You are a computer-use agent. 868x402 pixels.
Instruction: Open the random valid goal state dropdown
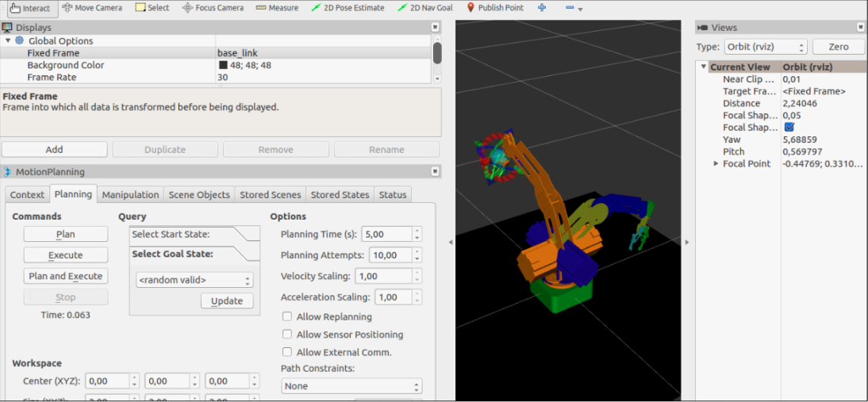[x=194, y=280]
